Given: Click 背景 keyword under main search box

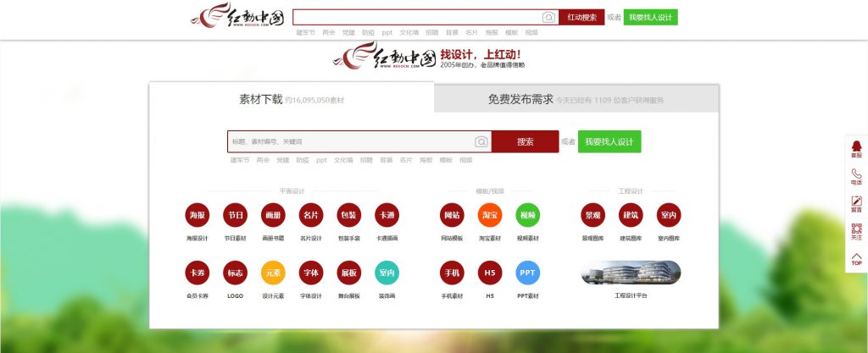Looking at the screenshot, I should click(387, 160).
